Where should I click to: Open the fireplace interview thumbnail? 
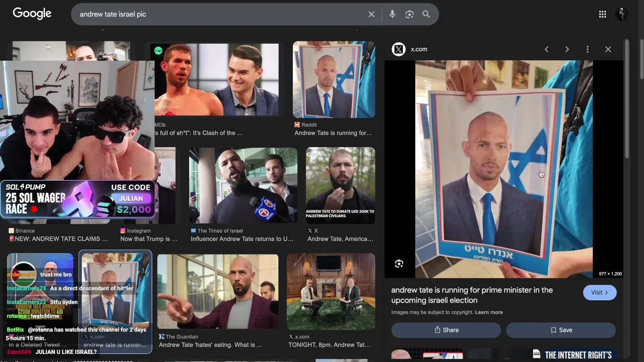click(x=331, y=292)
